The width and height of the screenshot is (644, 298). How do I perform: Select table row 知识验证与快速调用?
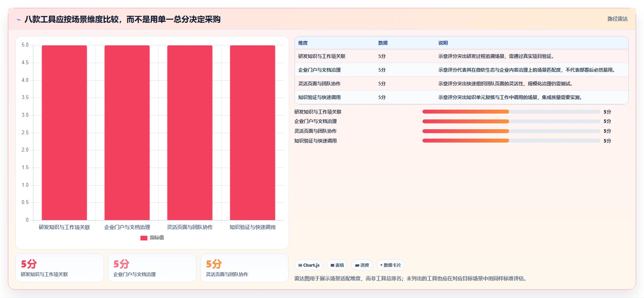462,98
